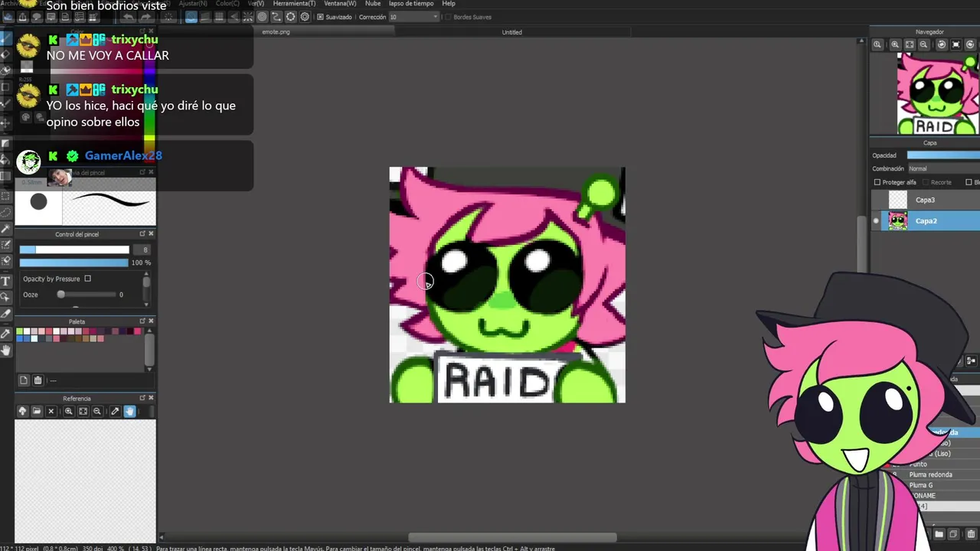The height and width of the screenshot is (551, 980).
Task: Adjust the layer Opacidad slider
Action: pos(943,155)
